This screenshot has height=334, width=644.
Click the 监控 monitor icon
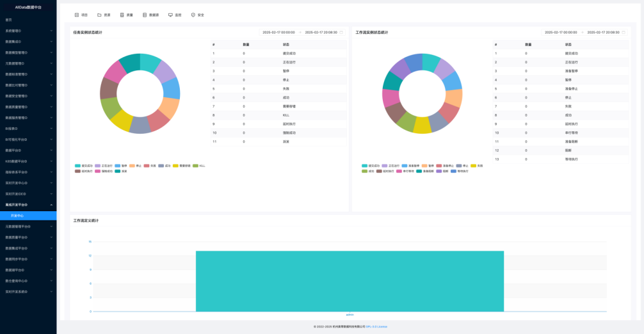(x=170, y=15)
